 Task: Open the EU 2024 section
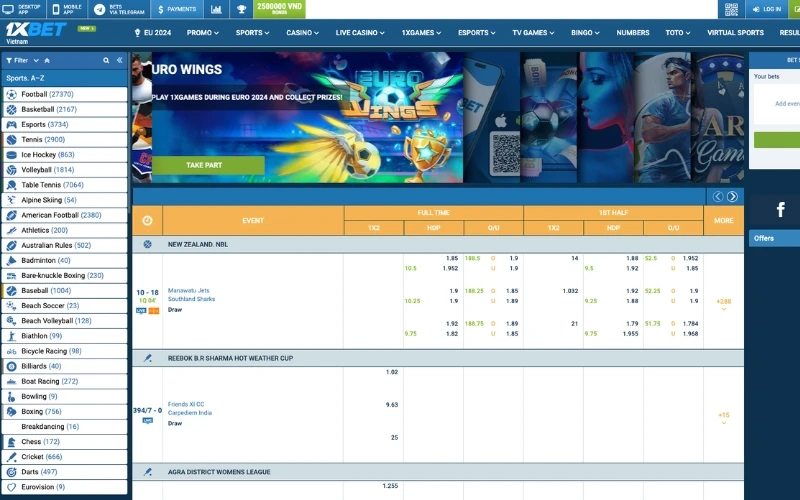tap(153, 33)
